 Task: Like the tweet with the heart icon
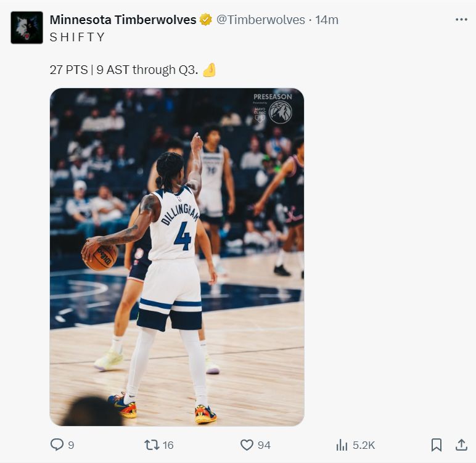[247, 445]
